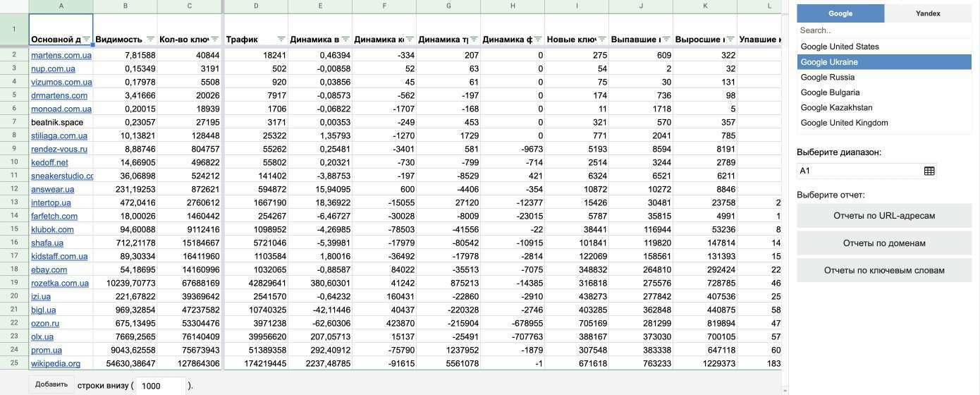This screenshot has height=395, width=980.
Task: Select cell with value 2237,48785
Action: point(320,363)
